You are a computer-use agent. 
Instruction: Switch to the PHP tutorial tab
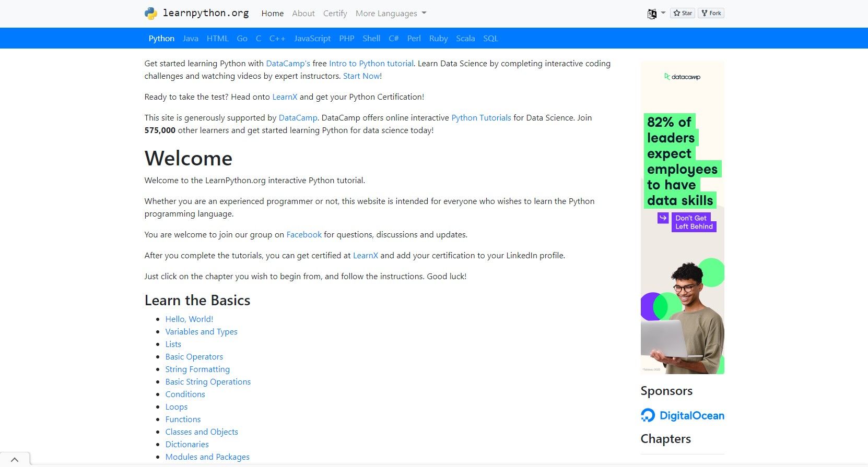click(347, 39)
